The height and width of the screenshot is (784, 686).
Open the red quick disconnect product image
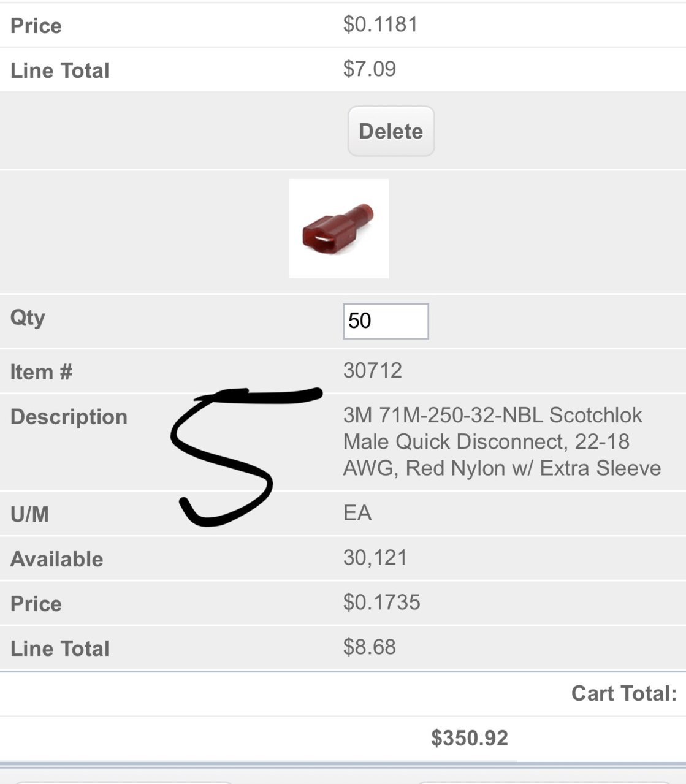[339, 229]
